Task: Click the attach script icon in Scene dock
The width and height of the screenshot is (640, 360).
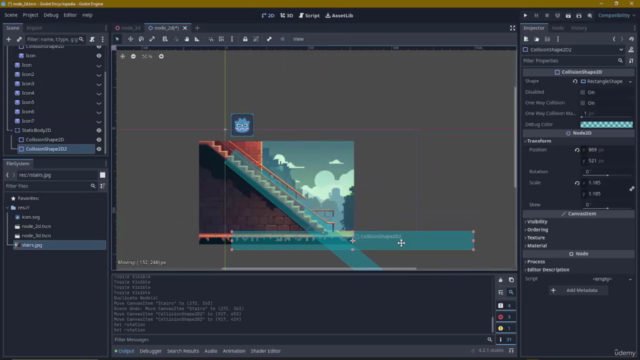Action: (x=92, y=39)
